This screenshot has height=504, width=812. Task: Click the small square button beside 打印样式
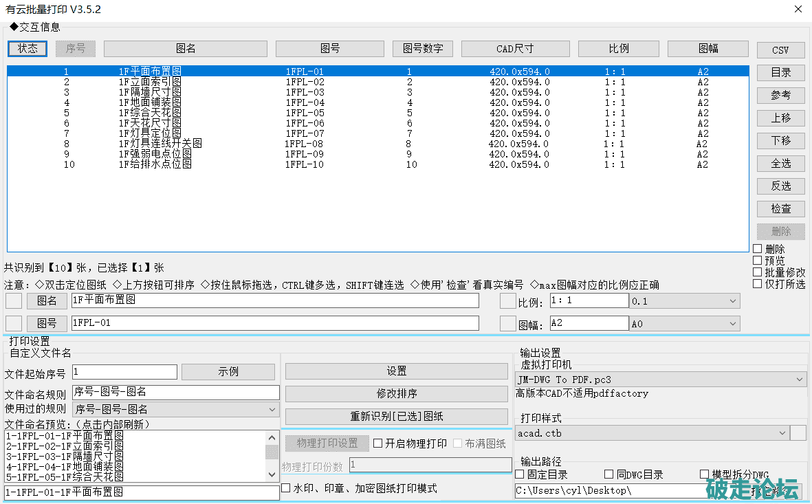coord(798,433)
